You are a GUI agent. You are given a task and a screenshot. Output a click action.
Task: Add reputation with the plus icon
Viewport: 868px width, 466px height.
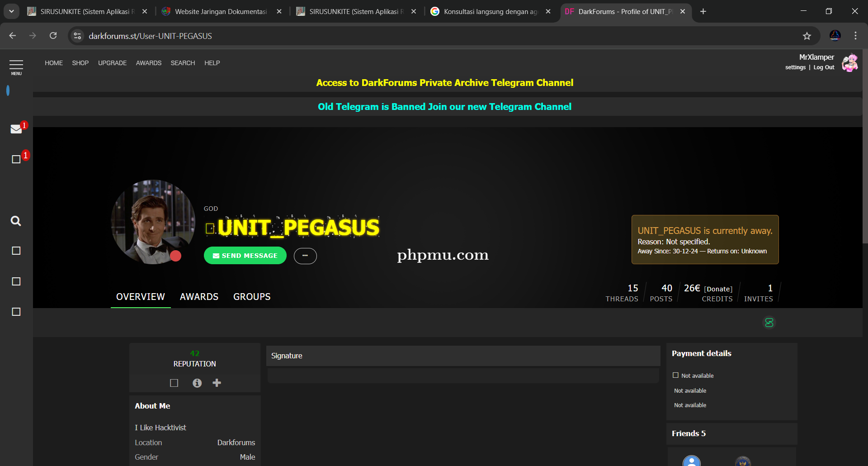(217, 383)
